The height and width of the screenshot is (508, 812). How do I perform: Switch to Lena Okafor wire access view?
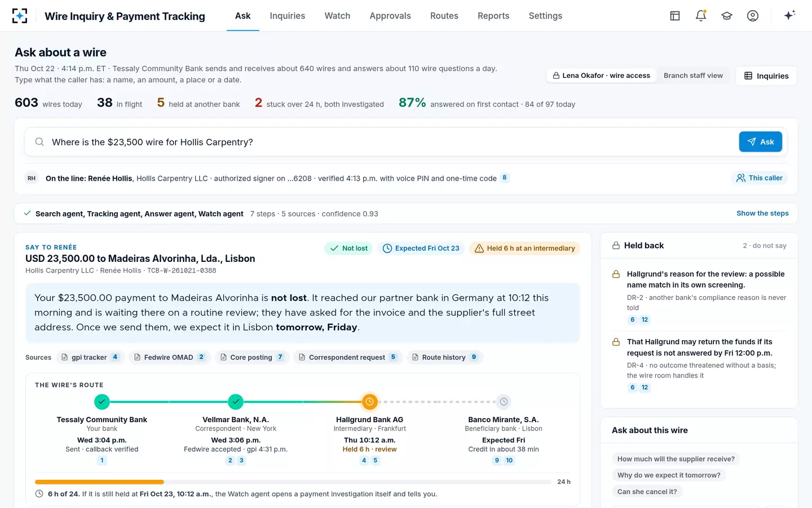(x=601, y=76)
